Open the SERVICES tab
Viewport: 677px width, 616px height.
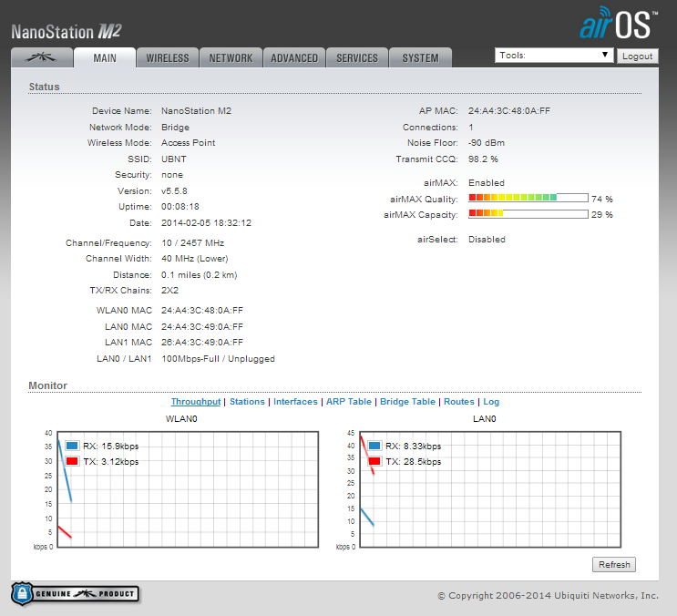pos(357,57)
